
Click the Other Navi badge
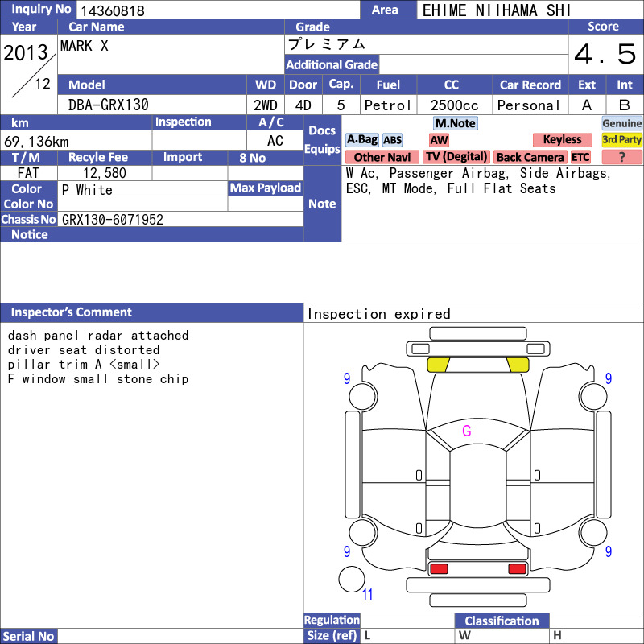(x=382, y=157)
